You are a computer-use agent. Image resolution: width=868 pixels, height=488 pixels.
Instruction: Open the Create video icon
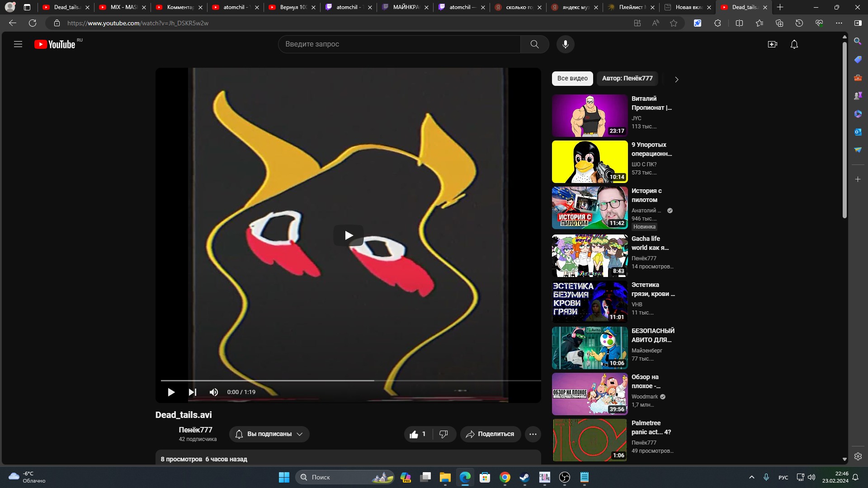[772, 44]
